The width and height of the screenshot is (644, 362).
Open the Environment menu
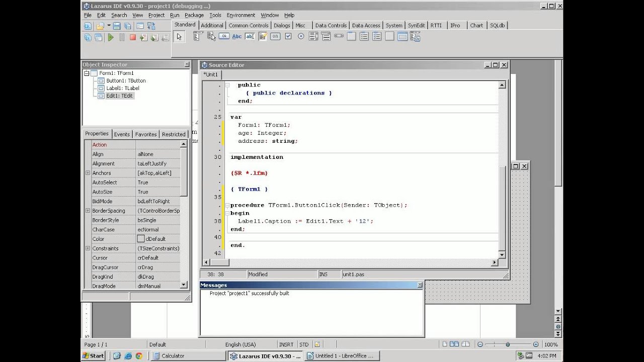tap(240, 15)
